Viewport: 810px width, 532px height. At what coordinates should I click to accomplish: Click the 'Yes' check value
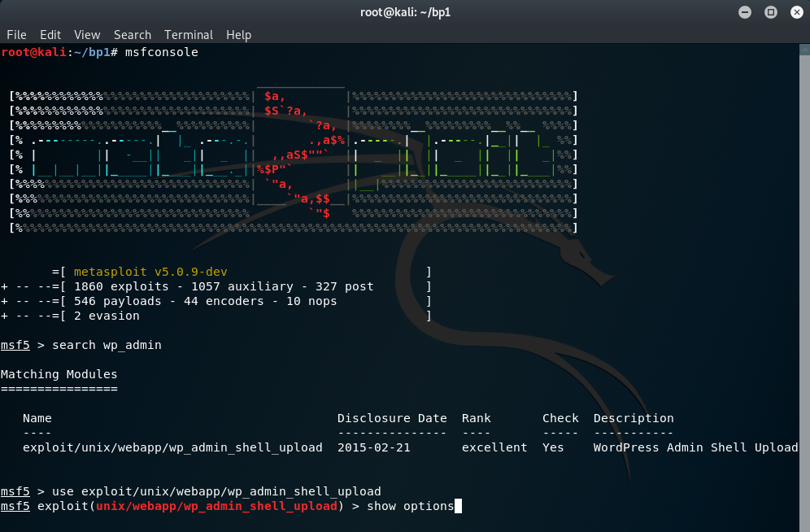pos(553,447)
